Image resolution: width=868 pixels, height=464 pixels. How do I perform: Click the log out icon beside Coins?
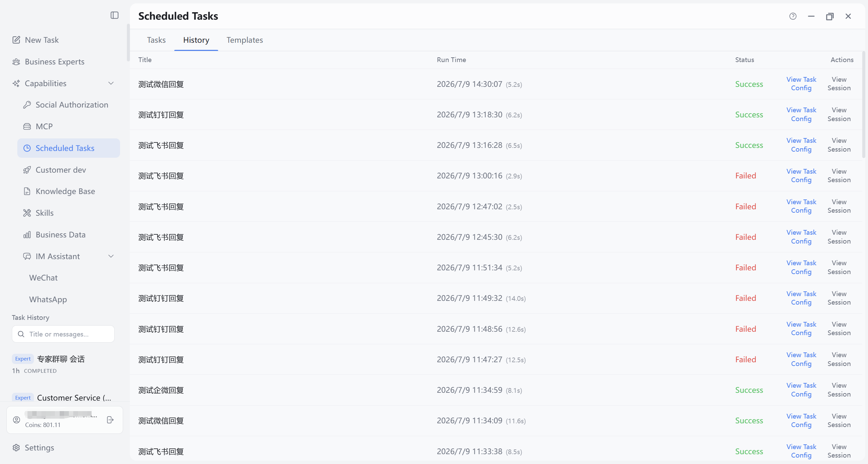(110, 420)
